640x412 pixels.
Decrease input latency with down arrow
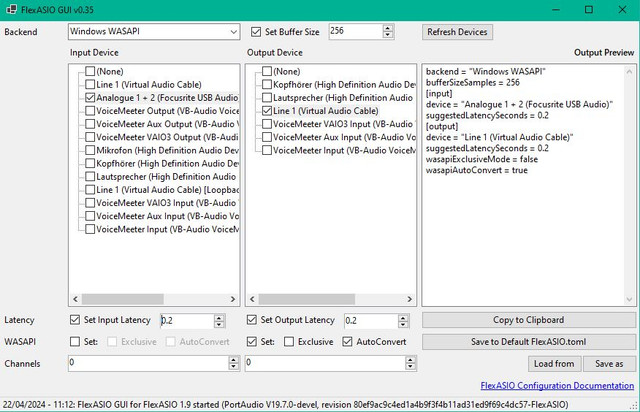point(219,325)
